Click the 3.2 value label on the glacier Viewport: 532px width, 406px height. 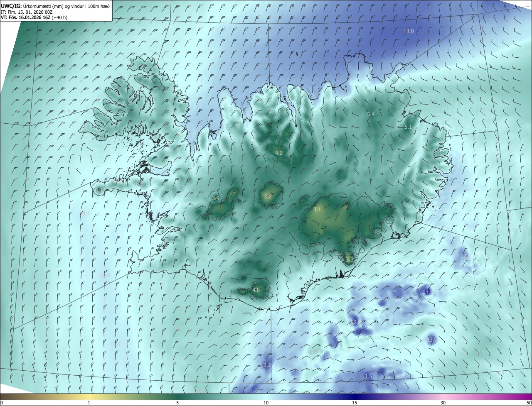[x=268, y=196]
